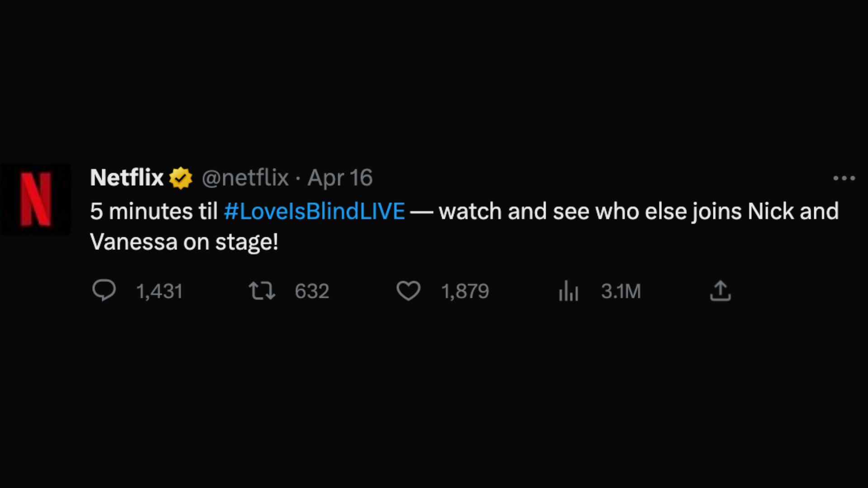Screen dimensions: 868x488
Task: Open the three-dot more options menu
Action: (844, 178)
